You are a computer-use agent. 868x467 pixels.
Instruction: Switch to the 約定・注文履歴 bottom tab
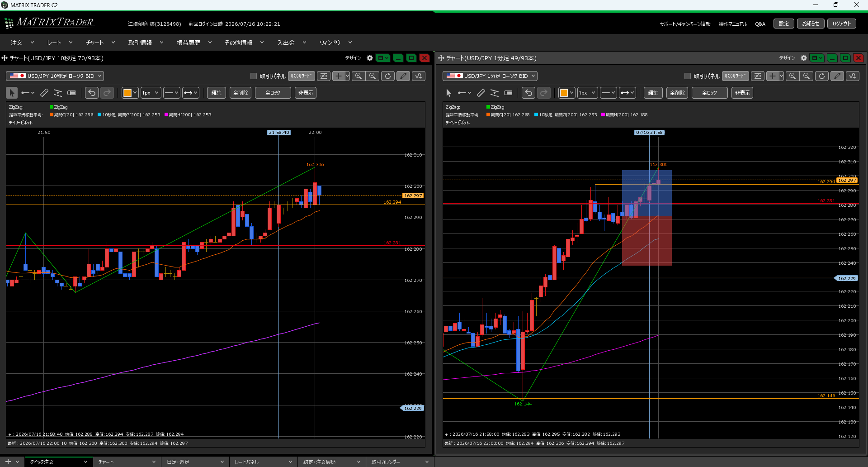point(332,462)
